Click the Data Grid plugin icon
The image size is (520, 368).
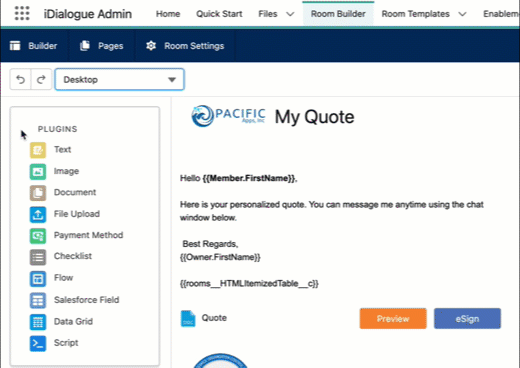pos(38,322)
